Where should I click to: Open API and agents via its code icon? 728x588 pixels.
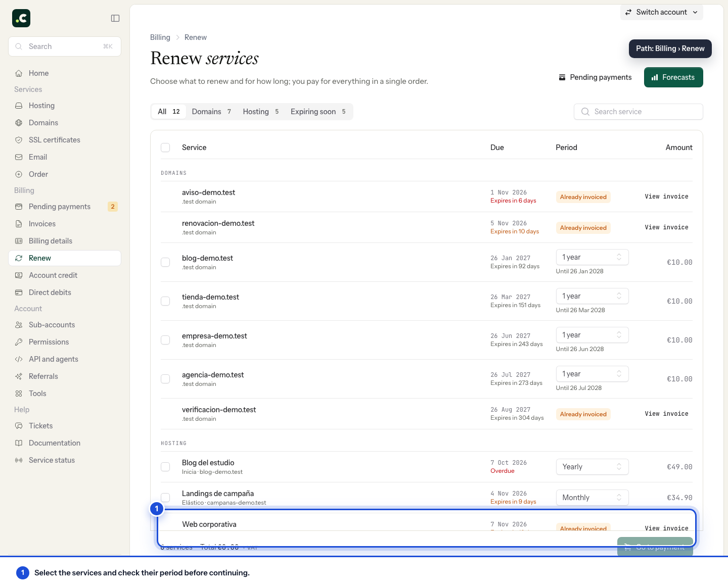pos(19,359)
